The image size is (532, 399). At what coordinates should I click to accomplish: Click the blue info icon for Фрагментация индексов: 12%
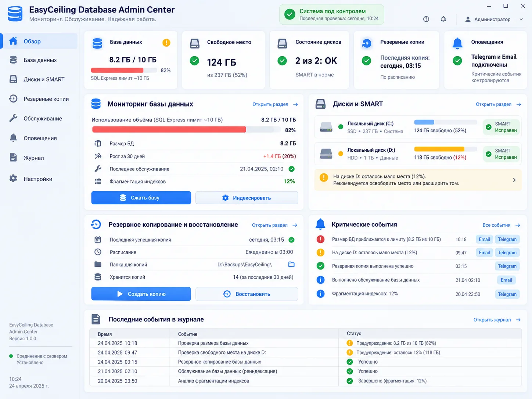click(320, 294)
